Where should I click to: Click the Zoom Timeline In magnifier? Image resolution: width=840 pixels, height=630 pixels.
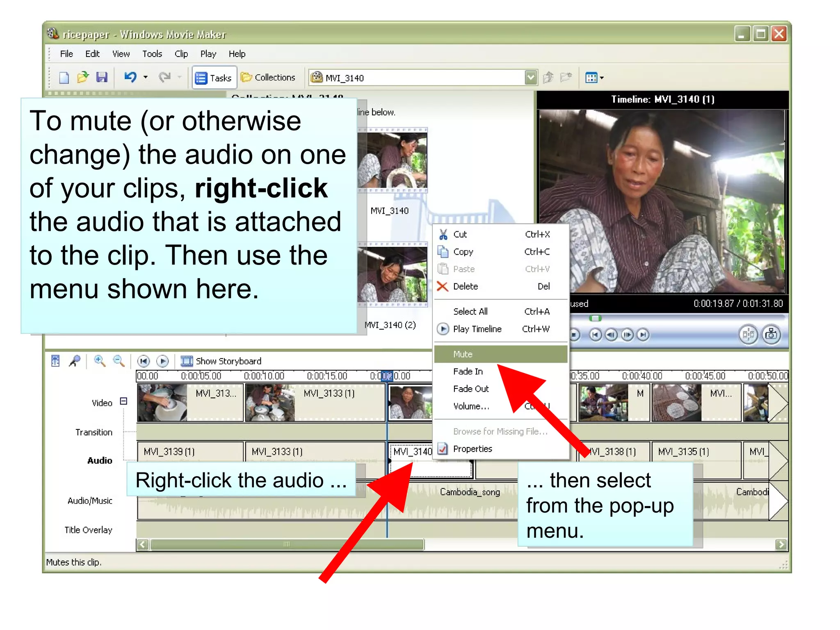pos(99,361)
